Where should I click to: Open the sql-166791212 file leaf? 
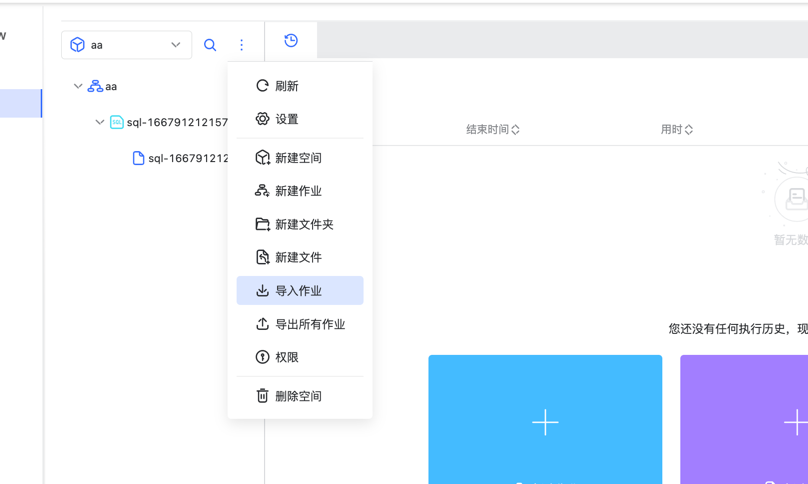[x=180, y=158]
